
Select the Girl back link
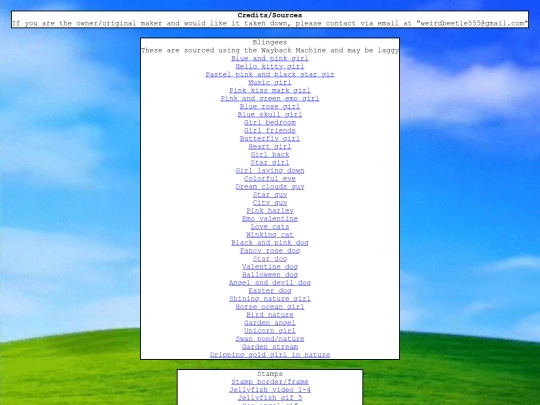click(x=270, y=154)
